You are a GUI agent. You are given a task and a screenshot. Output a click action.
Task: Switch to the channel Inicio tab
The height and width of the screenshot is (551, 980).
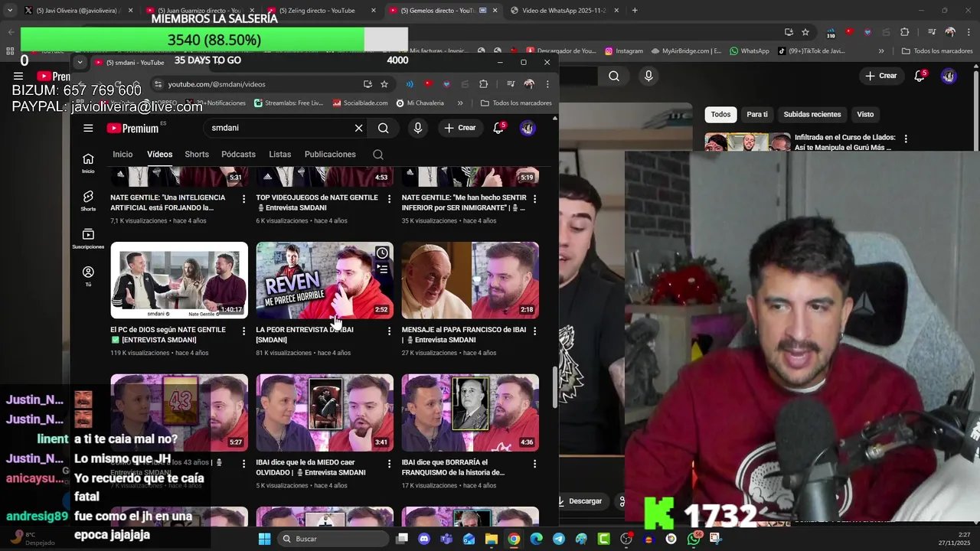point(122,155)
